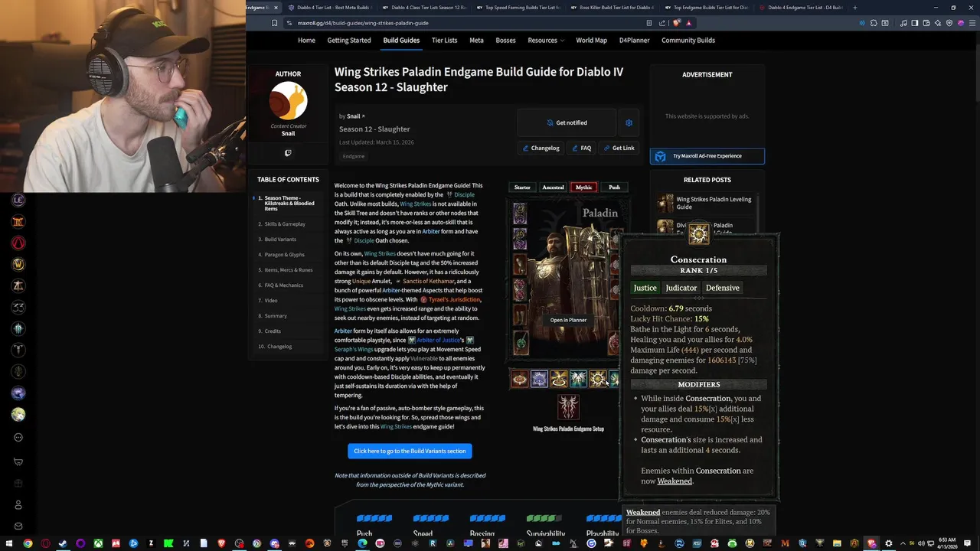Open the Build Guides nav item
This screenshot has height=551, width=980.
[x=401, y=41]
